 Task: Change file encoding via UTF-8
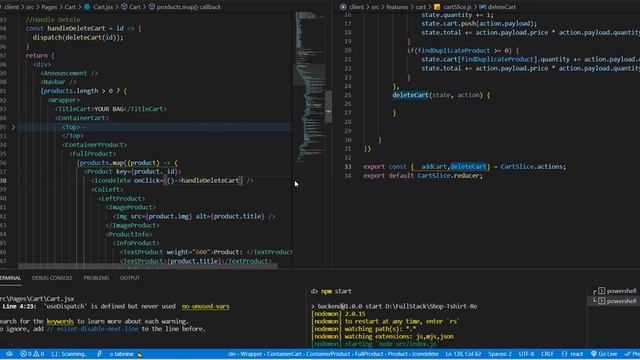(x=526, y=354)
